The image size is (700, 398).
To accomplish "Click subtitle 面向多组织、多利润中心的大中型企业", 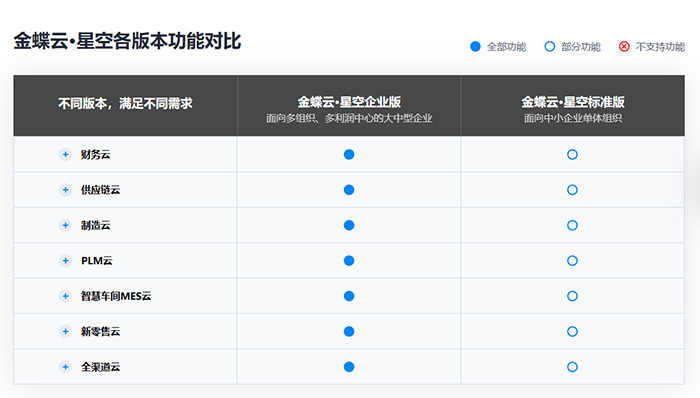I will (349, 118).
